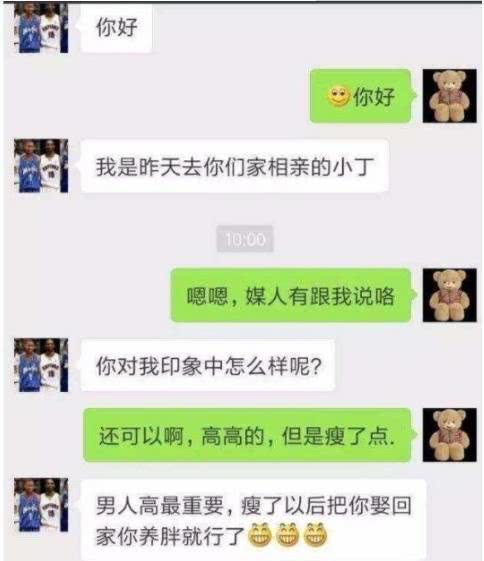Tap teddy bear avatar beside 还可以啊 message
The width and height of the screenshot is (484, 561).
(x=449, y=435)
